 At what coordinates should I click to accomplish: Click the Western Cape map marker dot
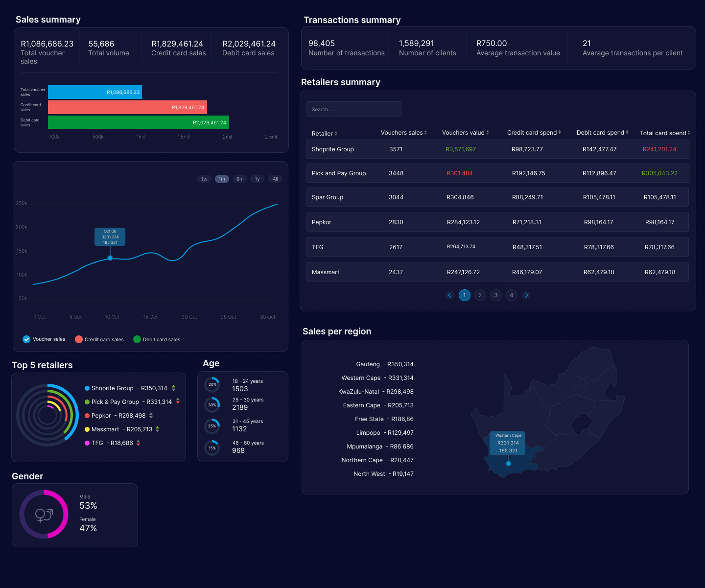pyautogui.click(x=508, y=463)
